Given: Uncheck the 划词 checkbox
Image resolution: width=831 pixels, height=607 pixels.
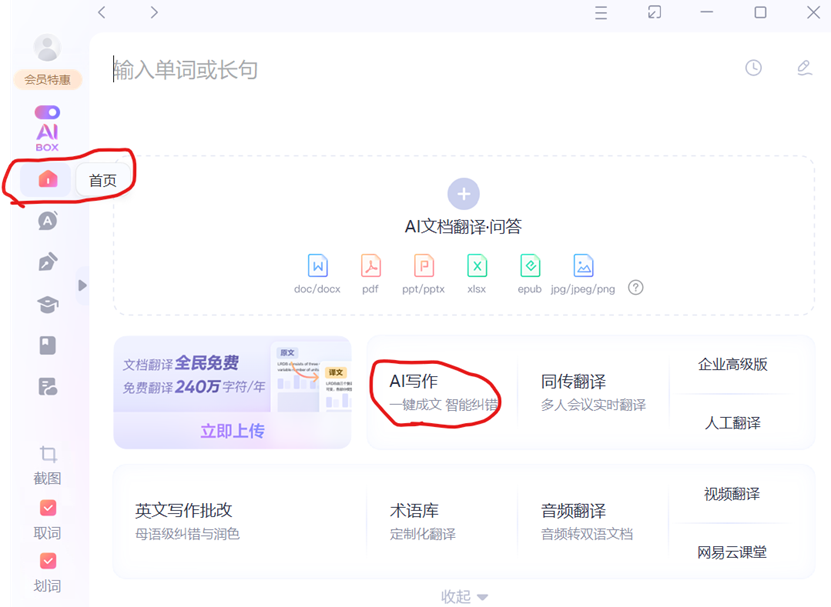Looking at the screenshot, I should tap(47, 561).
